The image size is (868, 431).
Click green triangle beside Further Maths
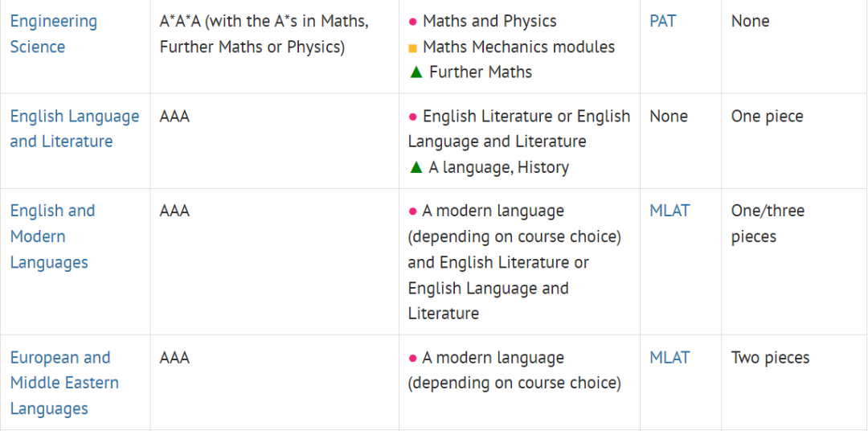tap(416, 72)
